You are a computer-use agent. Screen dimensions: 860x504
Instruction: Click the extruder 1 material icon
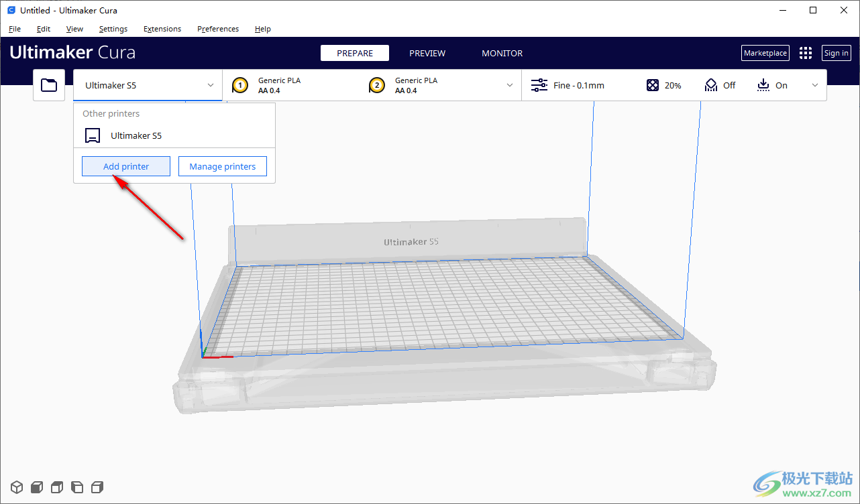[240, 85]
